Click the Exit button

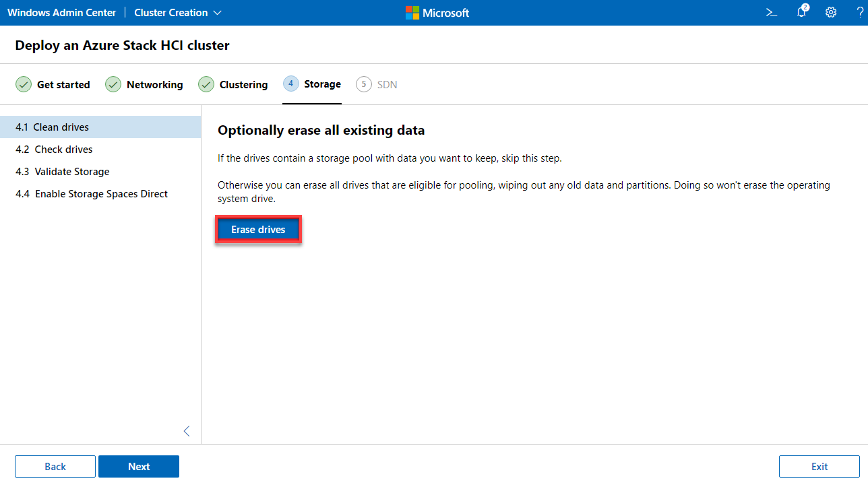(819, 466)
